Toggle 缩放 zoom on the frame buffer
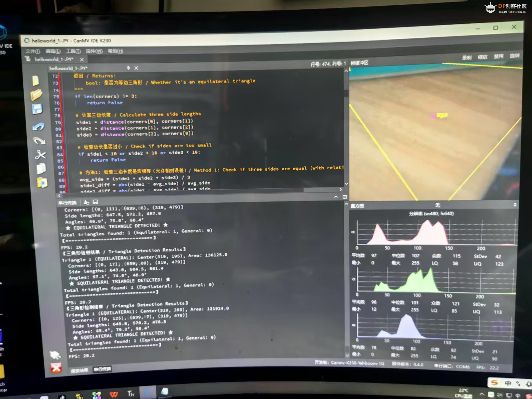Image resolution: width=532 pixels, height=399 pixels. click(x=482, y=57)
